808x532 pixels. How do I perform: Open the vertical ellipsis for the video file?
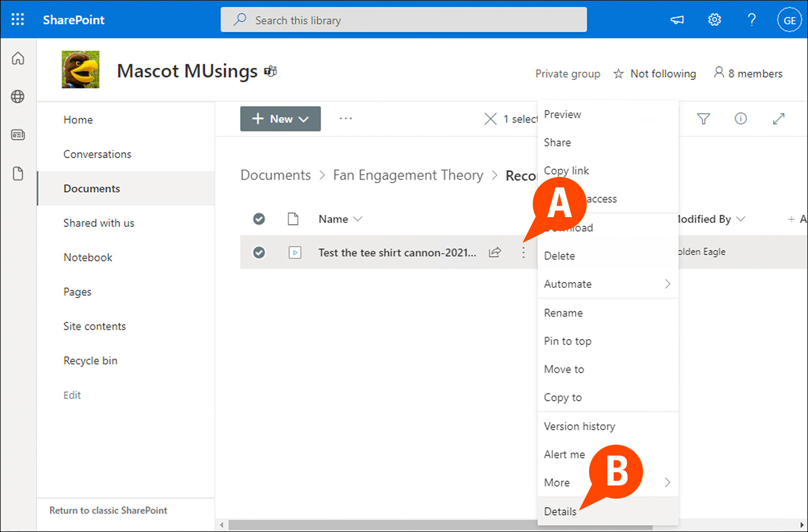coord(523,252)
